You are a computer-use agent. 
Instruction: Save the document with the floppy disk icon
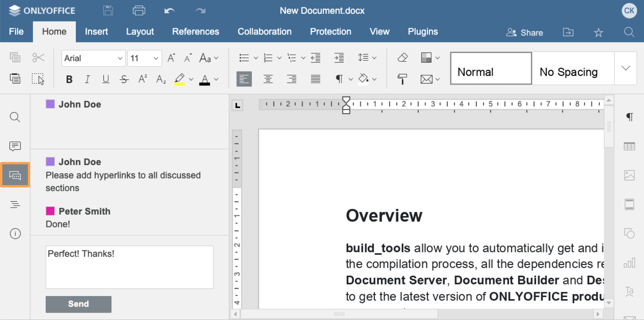[x=108, y=10]
